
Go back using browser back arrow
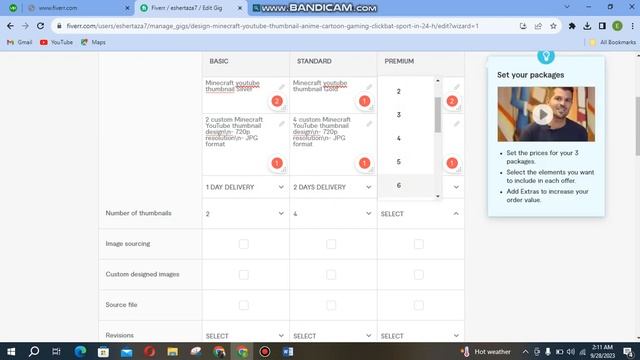click(10, 26)
